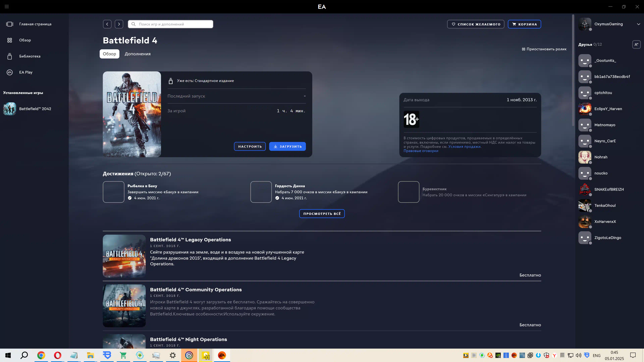The image size is (644, 362).
Task: Click the main page vertical scrollbar
Action: point(573,70)
